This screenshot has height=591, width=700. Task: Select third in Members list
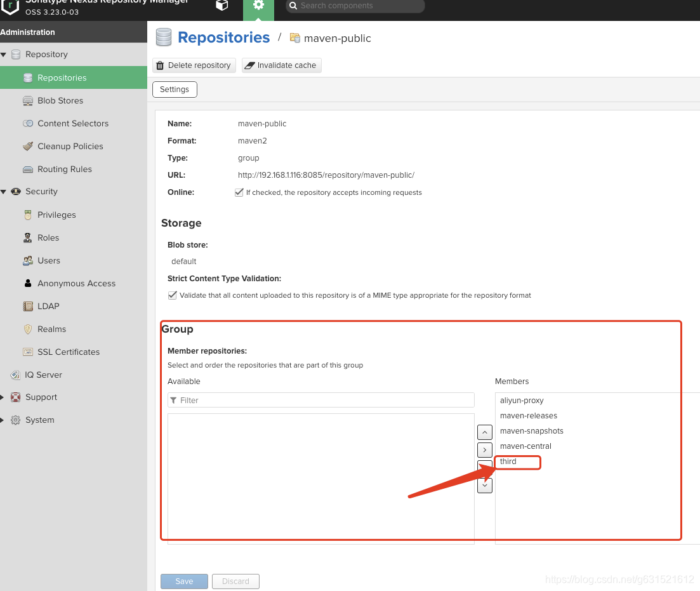[x=508, y=462]
